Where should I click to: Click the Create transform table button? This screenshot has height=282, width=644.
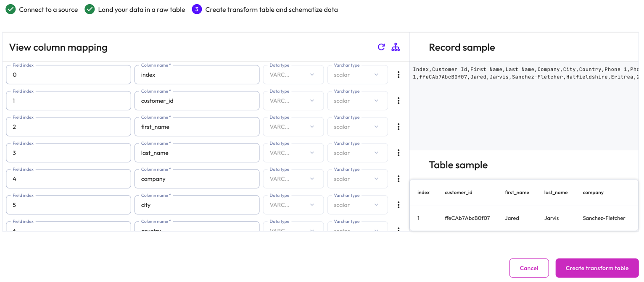596,268
